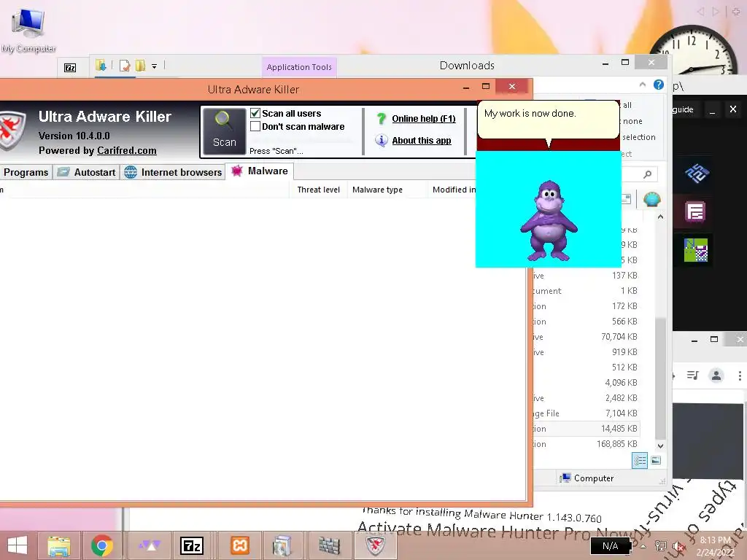The width and height of the screenshot is (747, 560).
Task: Click the N/A indicator box on taskbar
Action: (x=611, y=545)
